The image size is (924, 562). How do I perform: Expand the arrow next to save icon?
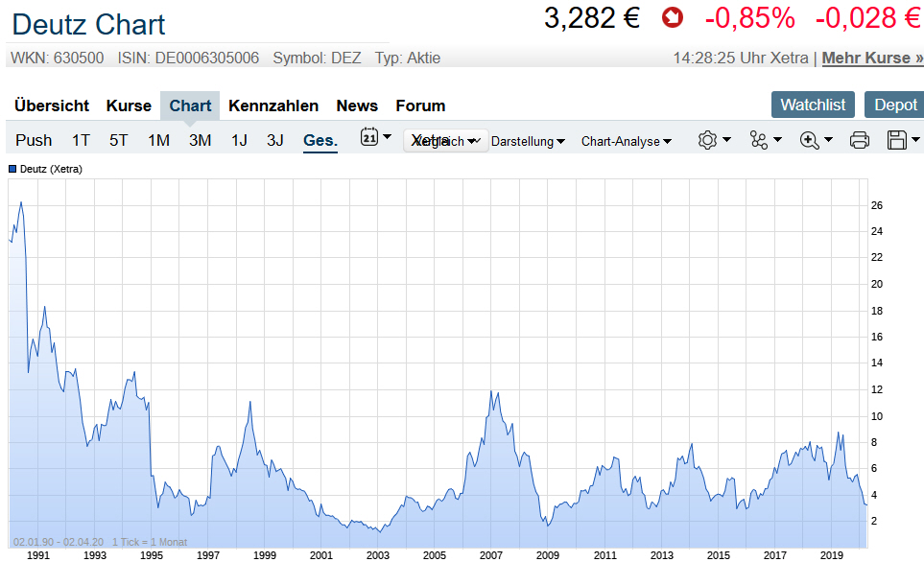(x=915, y=140)
